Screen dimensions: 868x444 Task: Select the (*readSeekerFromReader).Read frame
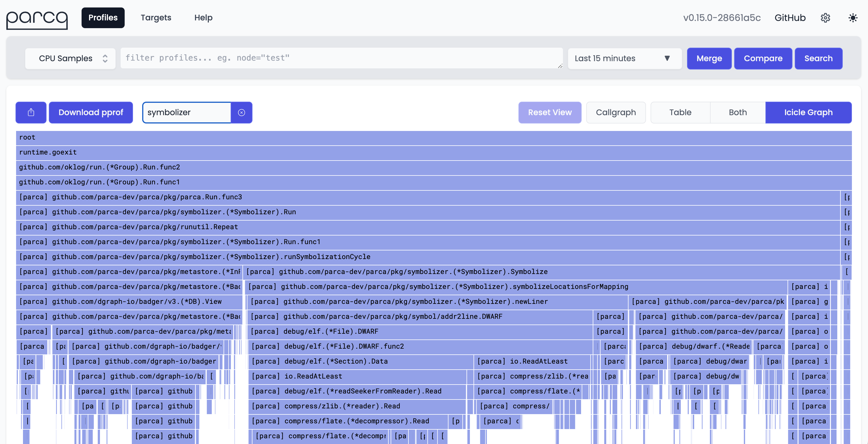pyautogui.click(x=357, y=391)
